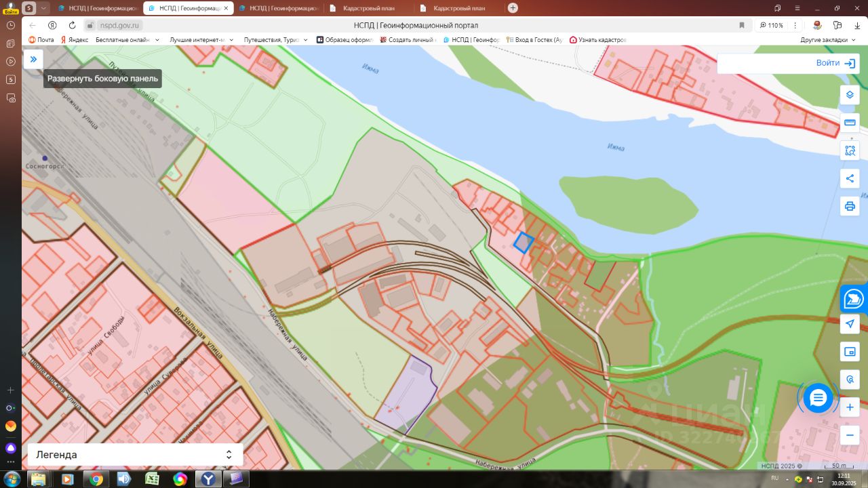
Task: Activate the ruler measurement tool
Action: [x=850, y=123]
